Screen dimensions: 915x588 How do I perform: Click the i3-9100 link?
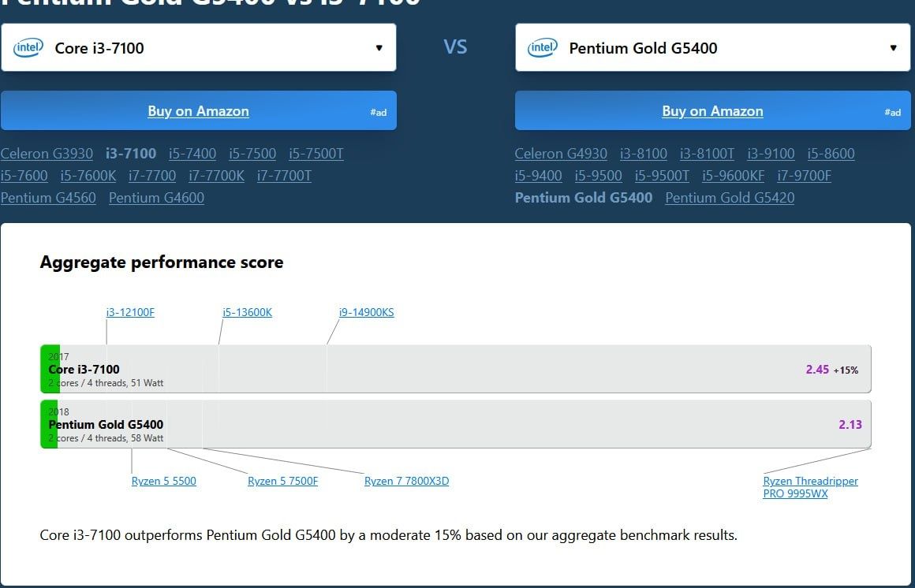click(x=771, y=154)
